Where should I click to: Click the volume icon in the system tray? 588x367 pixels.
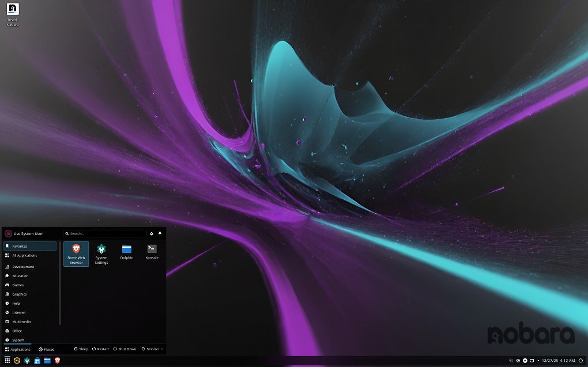click(510, 360)
